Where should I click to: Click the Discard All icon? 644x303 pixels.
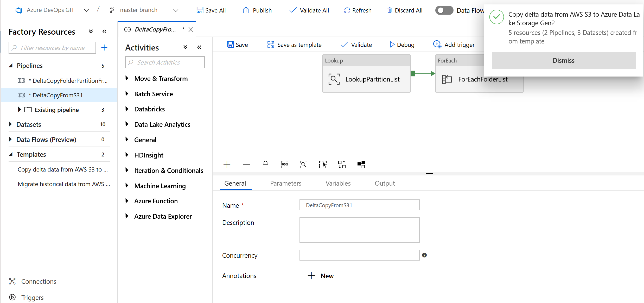point(389,10)
